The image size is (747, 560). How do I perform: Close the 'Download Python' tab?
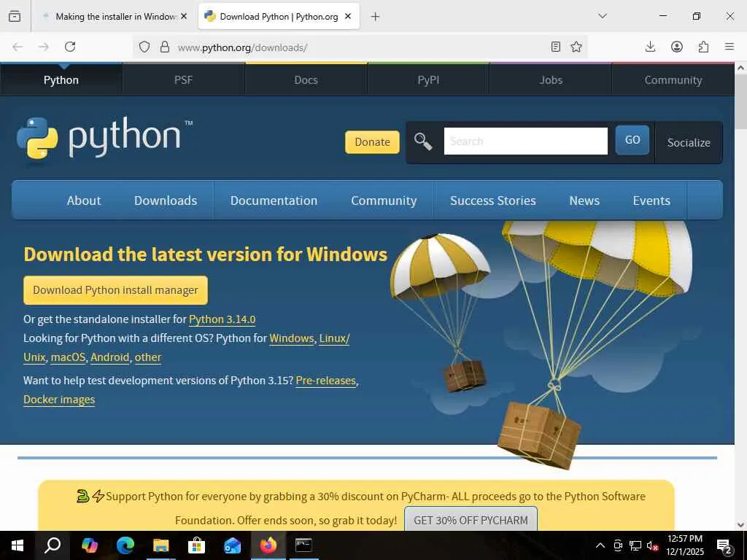[x=348, y=16]
